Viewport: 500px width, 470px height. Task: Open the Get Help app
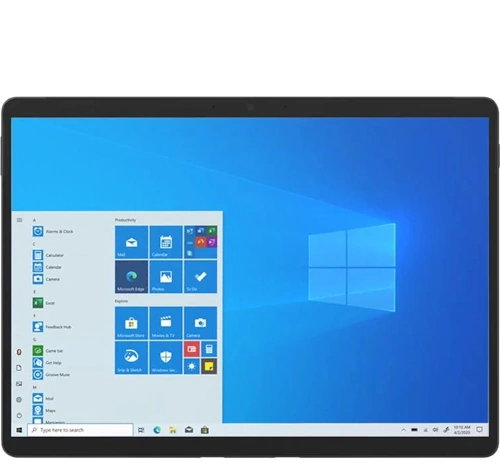(x=48, y=362)
